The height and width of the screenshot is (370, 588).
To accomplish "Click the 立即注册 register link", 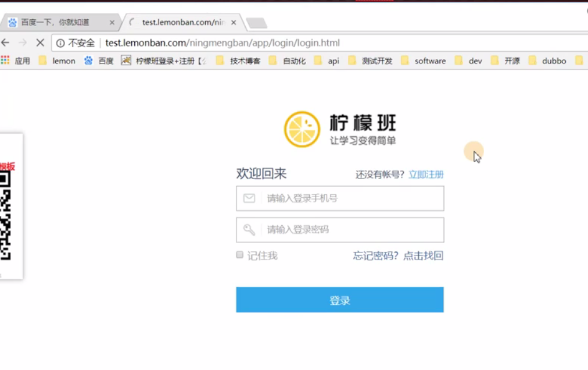I will (426, 175).
